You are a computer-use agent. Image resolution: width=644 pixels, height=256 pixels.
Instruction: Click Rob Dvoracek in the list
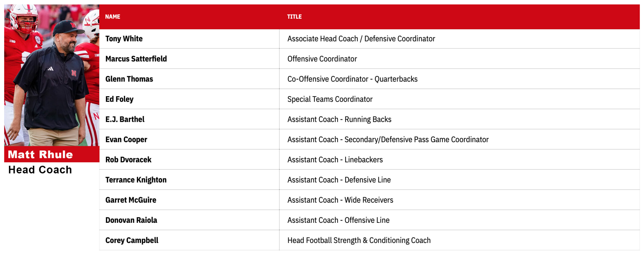128,160
